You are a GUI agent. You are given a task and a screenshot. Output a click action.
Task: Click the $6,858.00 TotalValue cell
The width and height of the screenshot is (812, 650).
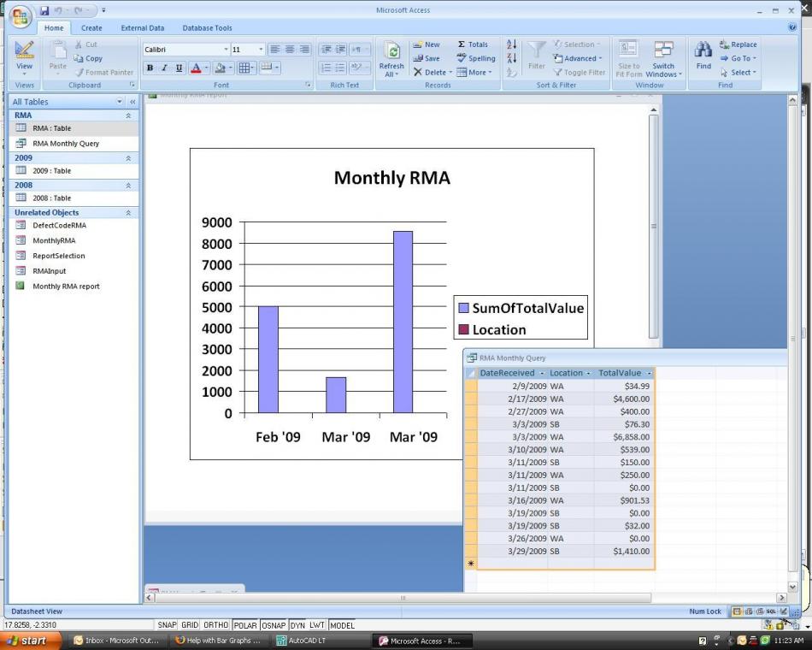click(624, 437)
